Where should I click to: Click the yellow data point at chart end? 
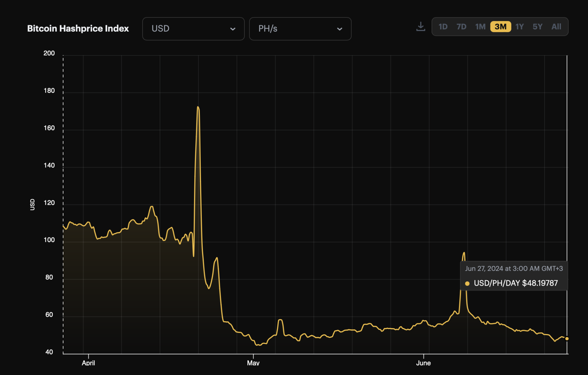pyautogui.click(x=567, y=339)
